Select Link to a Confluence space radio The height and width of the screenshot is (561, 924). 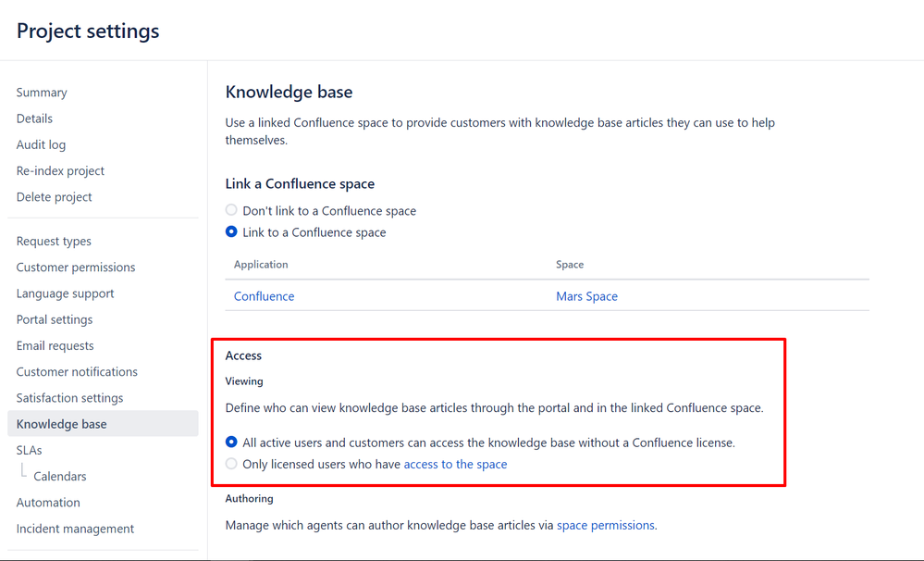pyautogui.click(x=231, y=231)
